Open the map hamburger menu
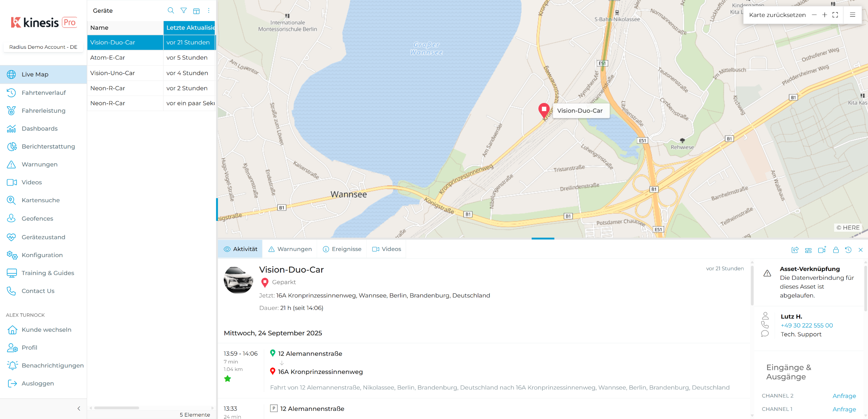This screenshot has height=419, width=868. 852,15
